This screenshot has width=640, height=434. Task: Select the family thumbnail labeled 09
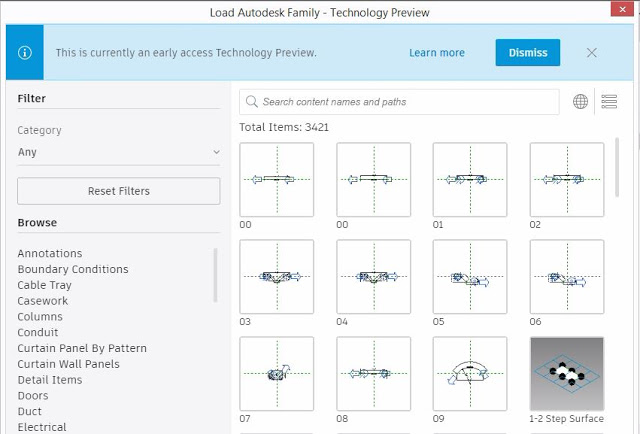coord(470,374)
